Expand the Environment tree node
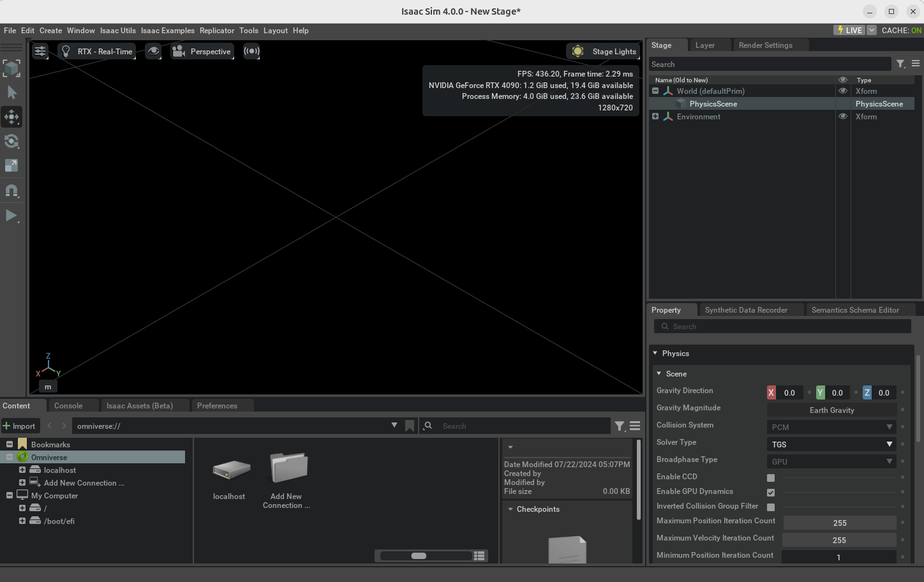This screenshot has width=924, height=582. (655, 116)
